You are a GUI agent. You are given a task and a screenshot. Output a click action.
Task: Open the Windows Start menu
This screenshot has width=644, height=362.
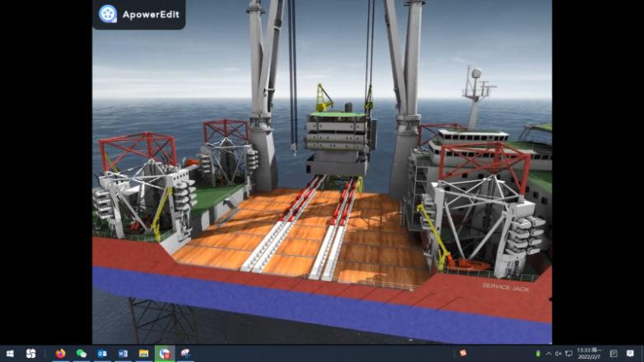[x=10, y=354]
